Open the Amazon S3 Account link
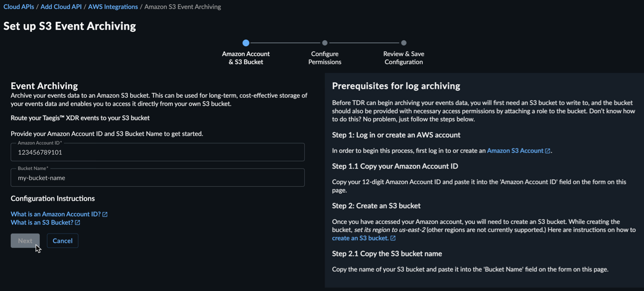644x291 pixels. point(515,151)
